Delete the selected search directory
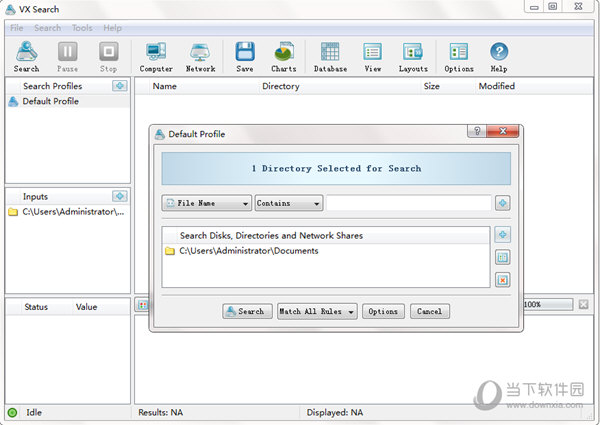This screenshot has height=425, width=600. point(502,280)
